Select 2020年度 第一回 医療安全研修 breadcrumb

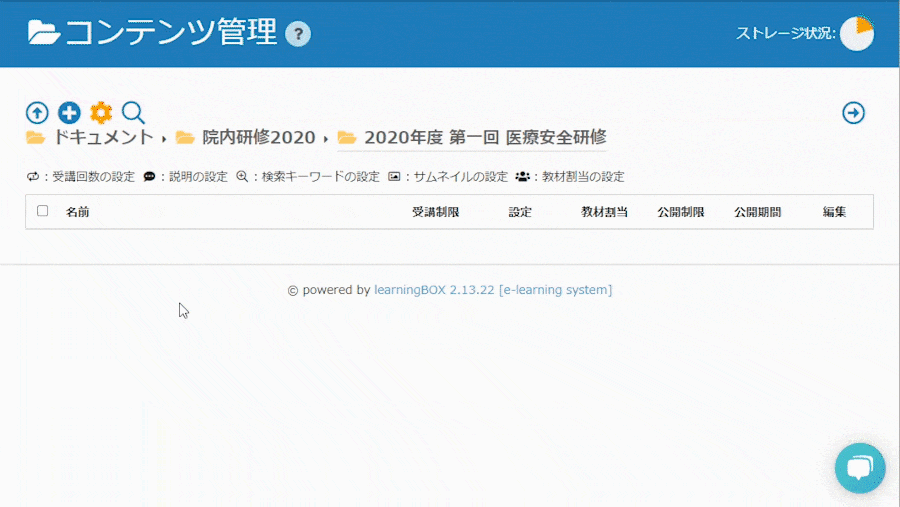pos(484,138)
